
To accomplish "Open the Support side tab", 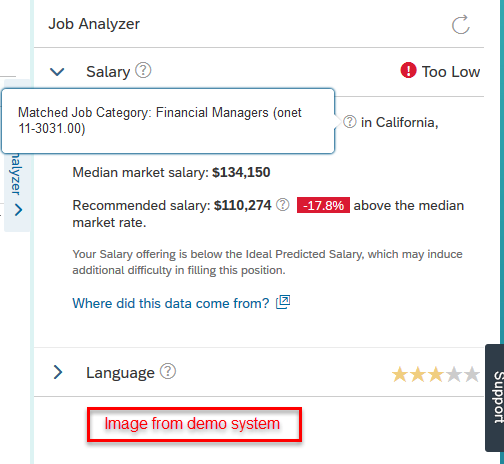I will pyautogui.click(x=495, y=398).
